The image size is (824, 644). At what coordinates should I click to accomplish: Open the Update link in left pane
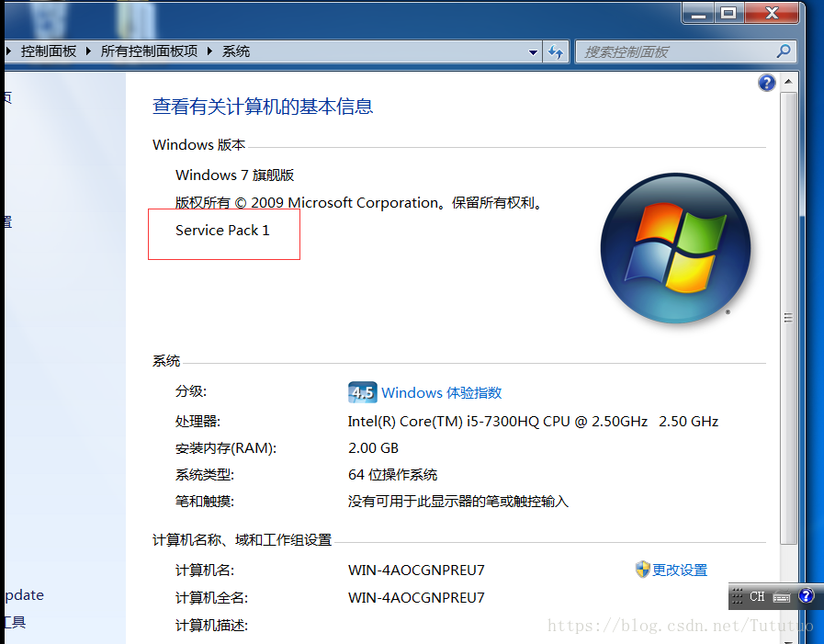[24, 595]
